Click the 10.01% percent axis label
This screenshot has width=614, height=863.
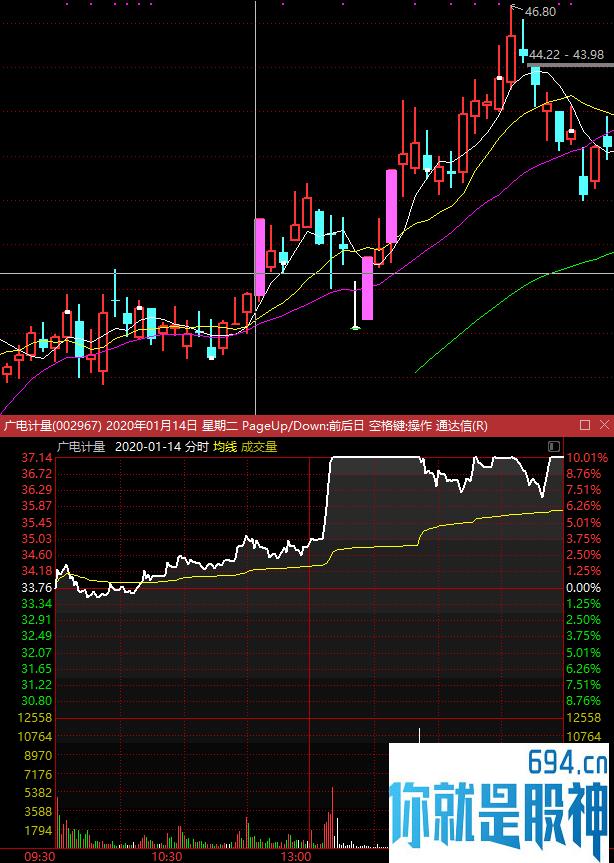pos(588,457)
